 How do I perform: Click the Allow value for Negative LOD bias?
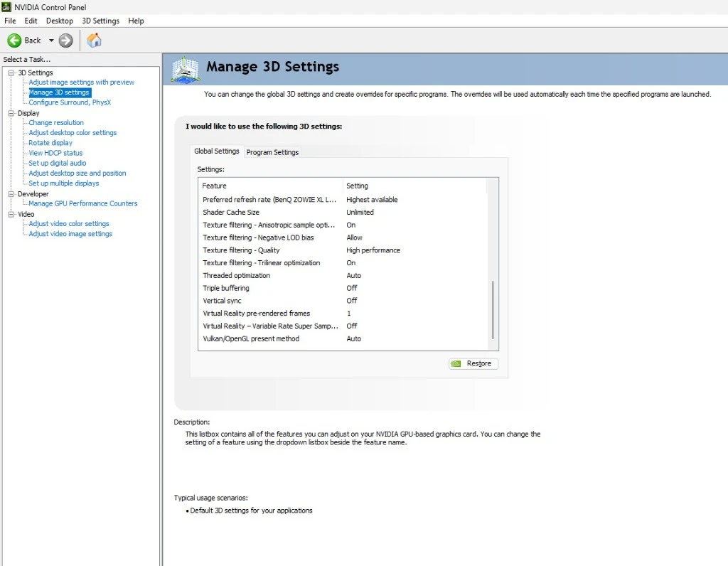(x=354, y=237)
